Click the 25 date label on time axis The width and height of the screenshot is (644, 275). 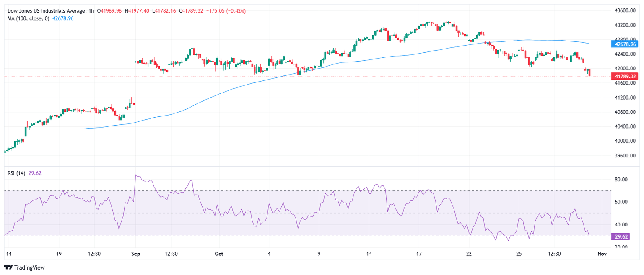pos(519,254)
